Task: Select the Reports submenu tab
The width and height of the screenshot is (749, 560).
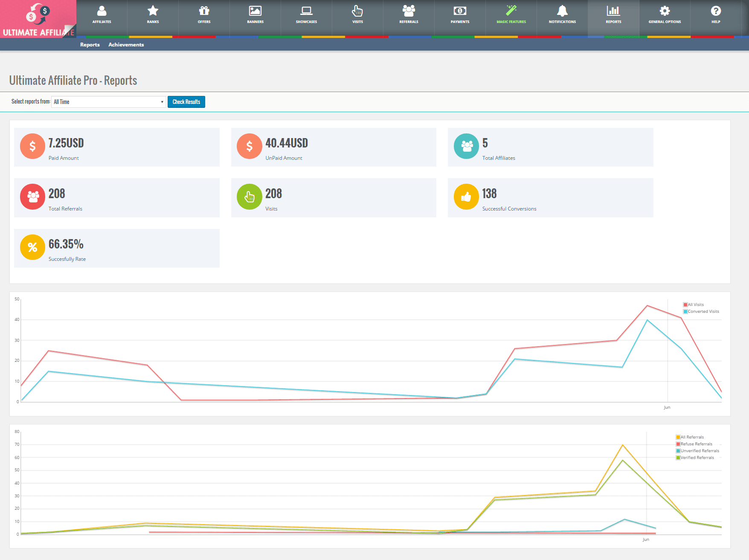Action: click(x=90, y=45)
